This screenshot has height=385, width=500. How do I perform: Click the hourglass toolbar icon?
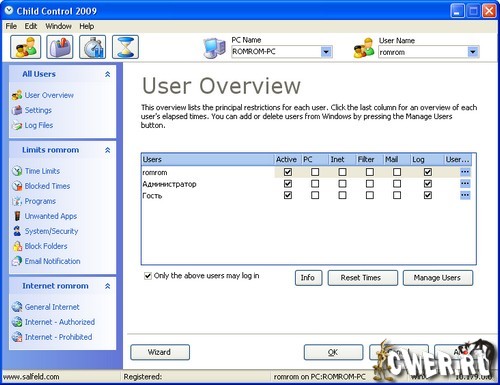pos(125,47)
